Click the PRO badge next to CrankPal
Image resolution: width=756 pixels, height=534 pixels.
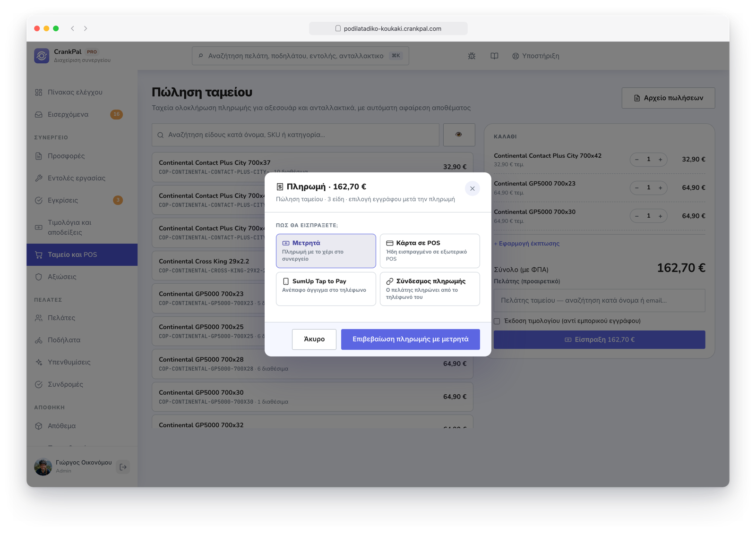point(92,52)
